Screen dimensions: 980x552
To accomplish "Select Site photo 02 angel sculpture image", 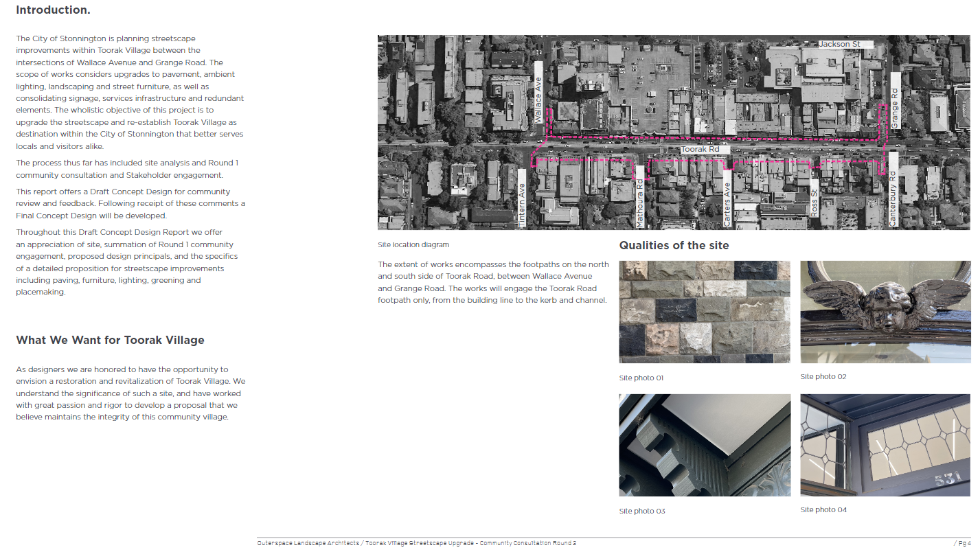I will [885, 312].
